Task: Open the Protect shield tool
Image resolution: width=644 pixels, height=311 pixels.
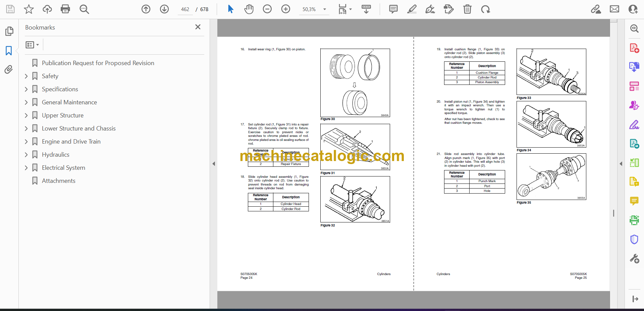Action: click(x=634, y=239)
